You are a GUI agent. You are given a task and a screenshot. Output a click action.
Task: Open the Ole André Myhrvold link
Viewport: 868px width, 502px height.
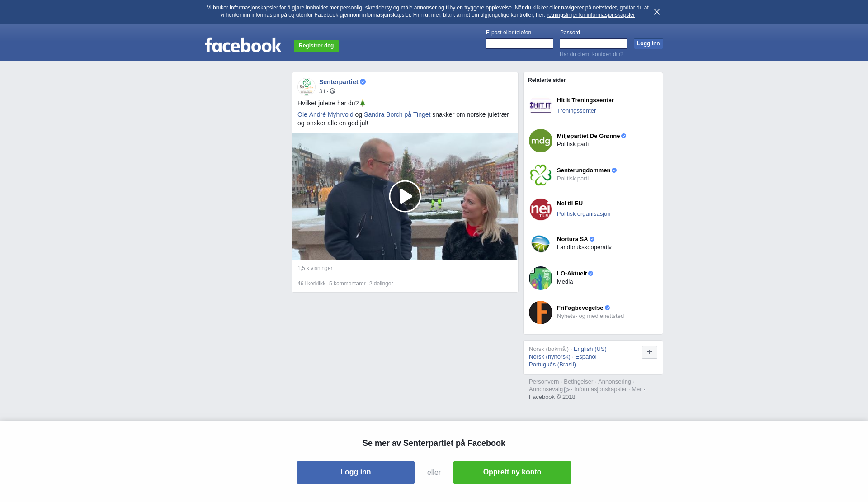325,115
